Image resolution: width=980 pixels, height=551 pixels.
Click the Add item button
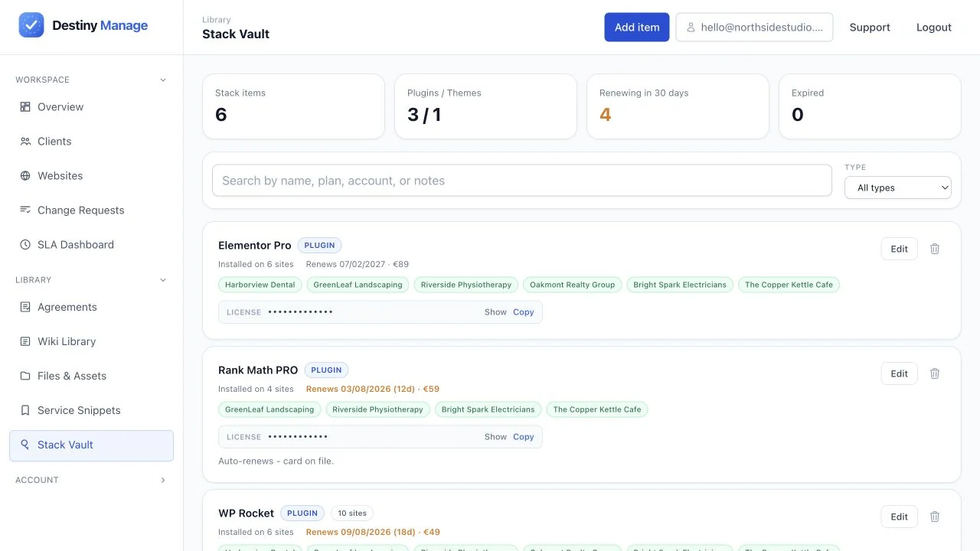pyautogui.click(x=637, y=27)
